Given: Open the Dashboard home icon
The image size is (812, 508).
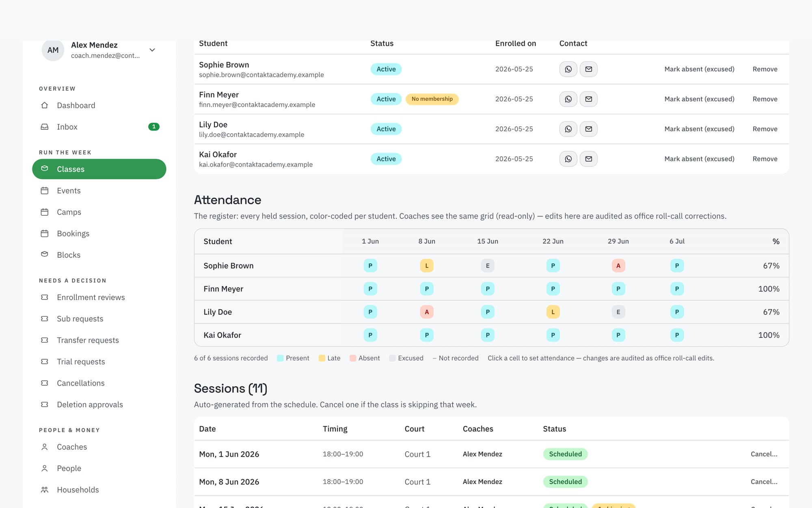Looking at the screenshot, I should [x=45, y=105].
